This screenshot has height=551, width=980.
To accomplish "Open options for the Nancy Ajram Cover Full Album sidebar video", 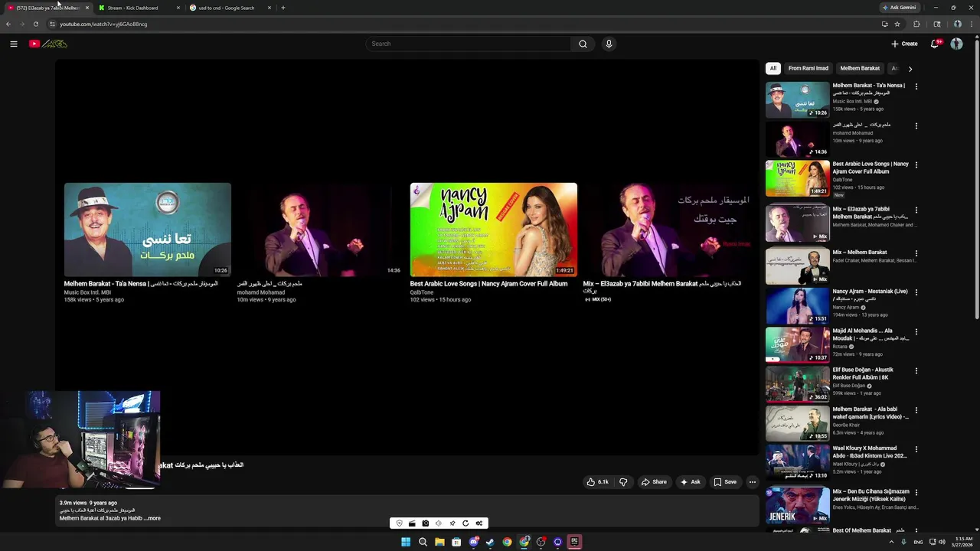I will click(916, 165).
